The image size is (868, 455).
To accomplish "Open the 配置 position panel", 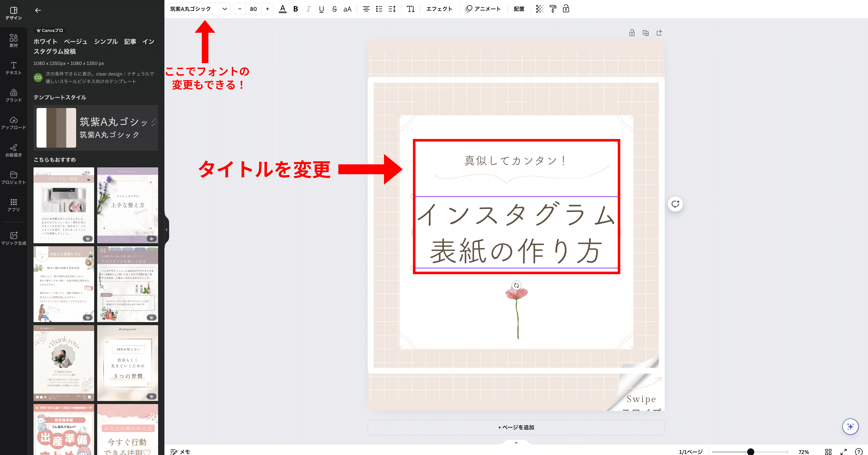I will click(519, 9).
